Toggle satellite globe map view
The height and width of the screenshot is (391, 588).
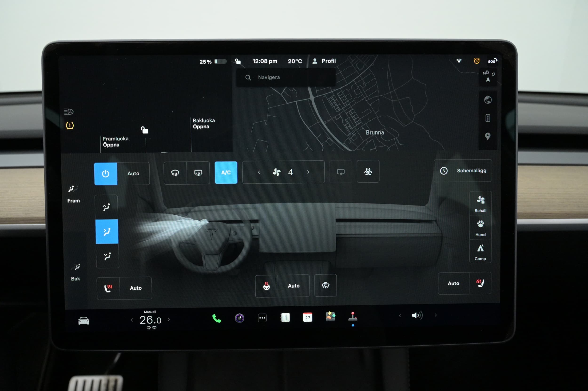tap(488, 100)
